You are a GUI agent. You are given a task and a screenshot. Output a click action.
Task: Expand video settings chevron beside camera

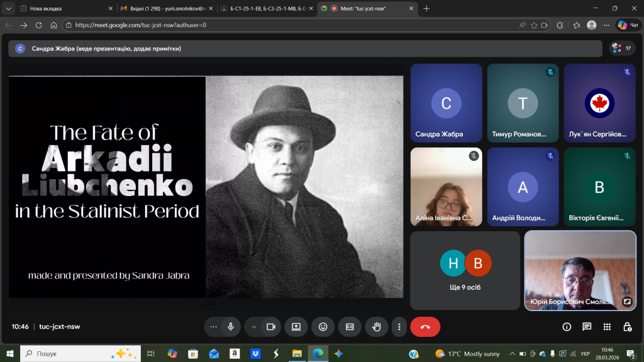pos(254,327)
